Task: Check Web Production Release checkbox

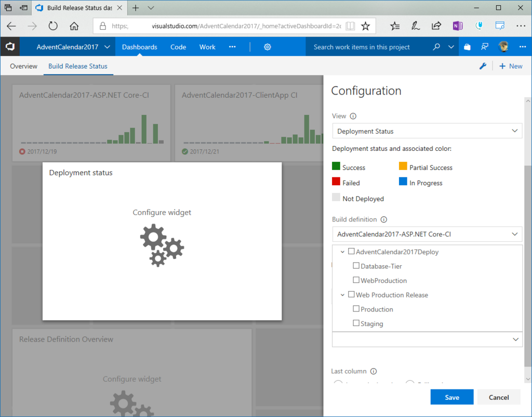Action: [x=351, y=294]
